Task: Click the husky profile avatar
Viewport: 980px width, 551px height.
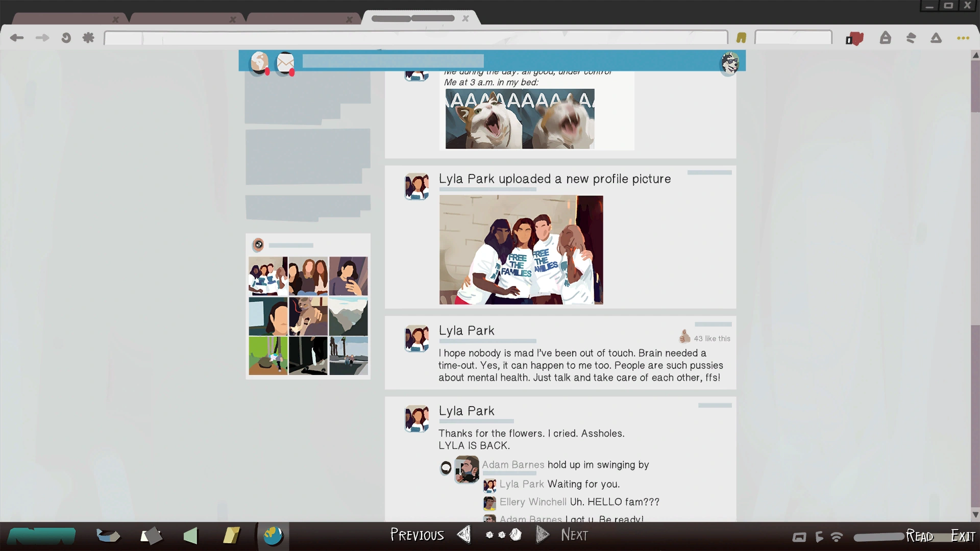Action: pos(729,63)
